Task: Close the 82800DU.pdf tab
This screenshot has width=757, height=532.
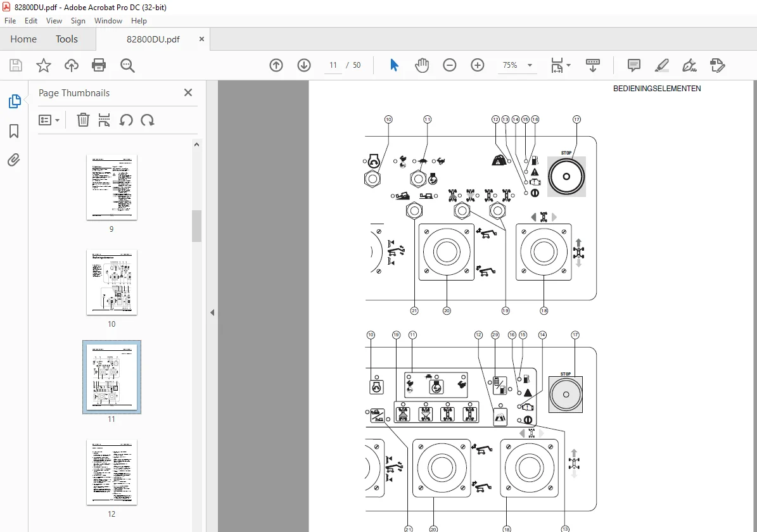Action: (202, 39)
